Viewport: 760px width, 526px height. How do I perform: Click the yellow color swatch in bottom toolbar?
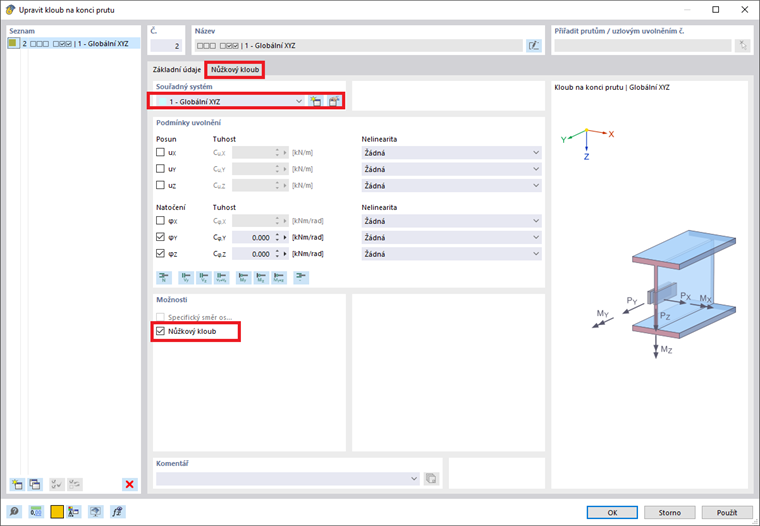tap(57, 511)
